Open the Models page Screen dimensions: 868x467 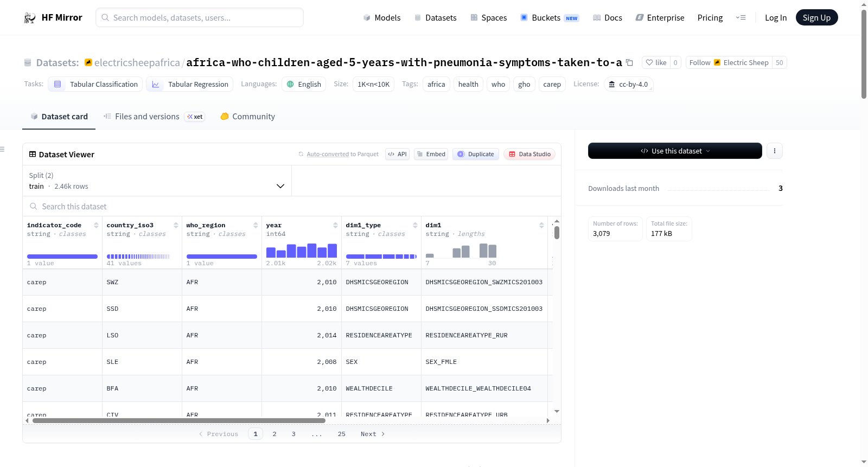coord(382,18)
